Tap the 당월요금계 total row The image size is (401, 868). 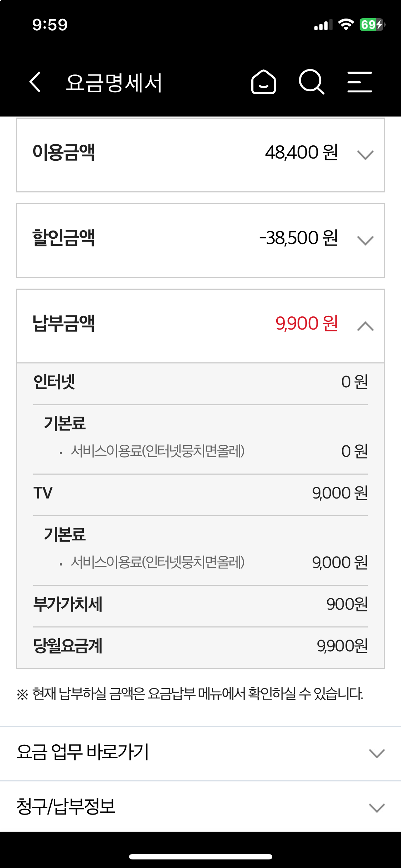[x=200, y=646]
